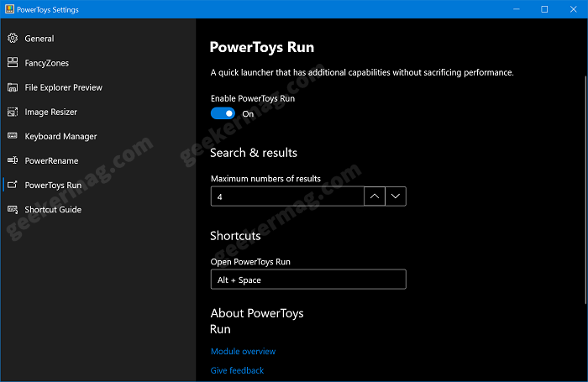This screenshot has height=382, width=588.
Task: Click the 'Search & results' heading
Action: (x=254, y=153)
